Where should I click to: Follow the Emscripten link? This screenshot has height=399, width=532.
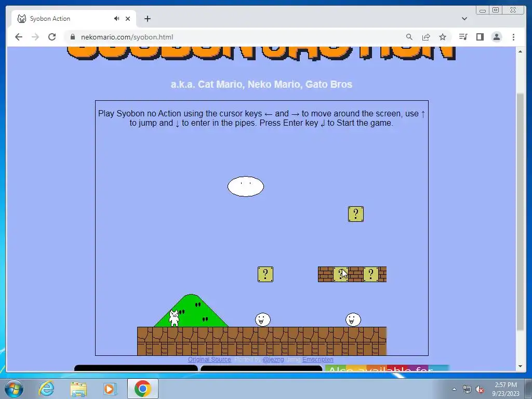[317, 360]
